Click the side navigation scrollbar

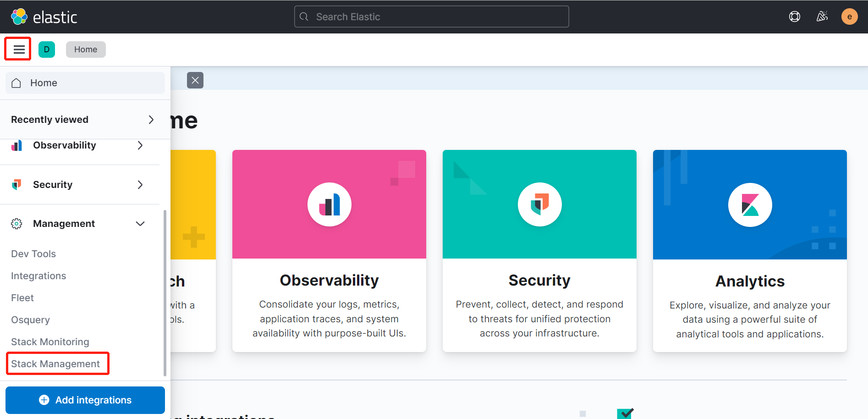coord(165,293)
